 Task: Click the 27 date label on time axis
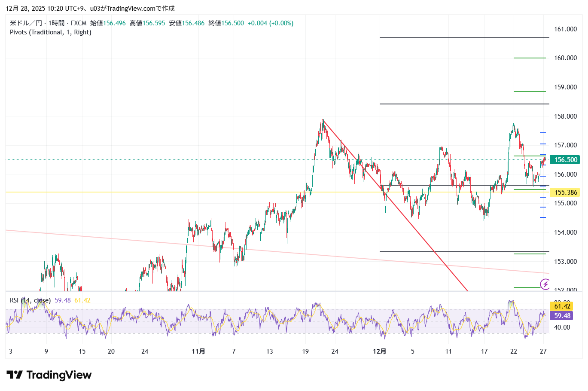[543, 351]
